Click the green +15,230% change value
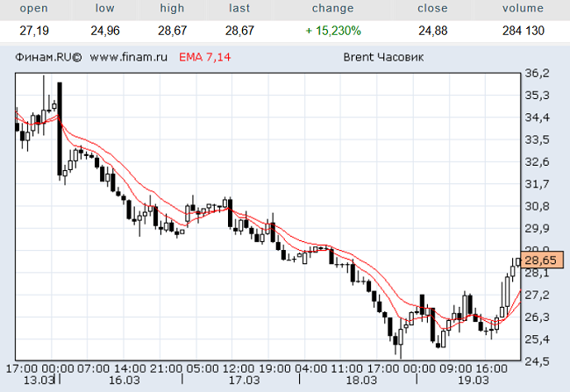This screenshot has width=570, height=392. (332, 30)
